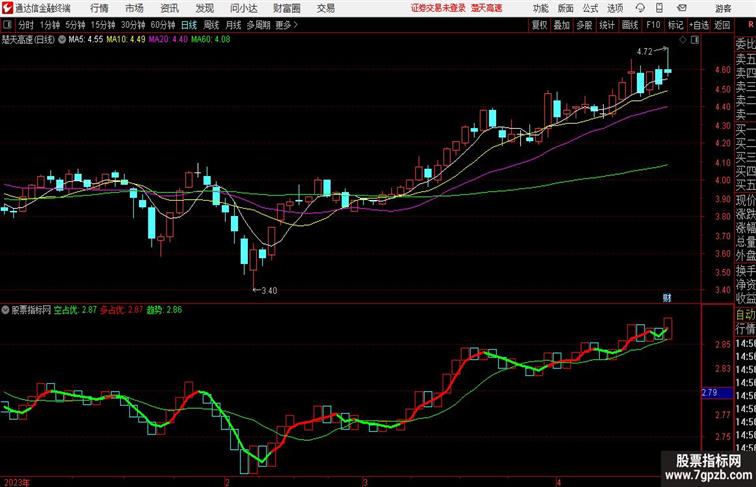The width and height of the screenshot is (756, 487).
Task: Click the yellow MA10: 4.49 value
Action: click(x=126, y=40)
